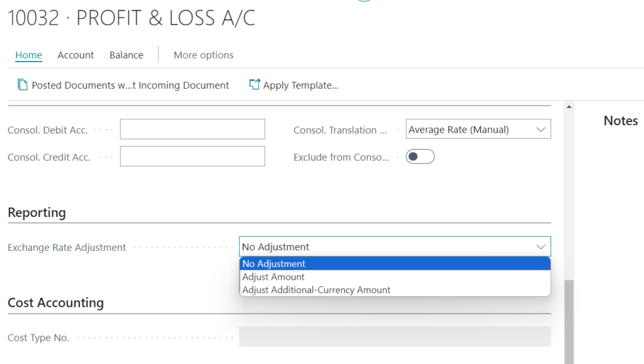Open the Account tab
644x364 pixels.
tap(75, 55)
